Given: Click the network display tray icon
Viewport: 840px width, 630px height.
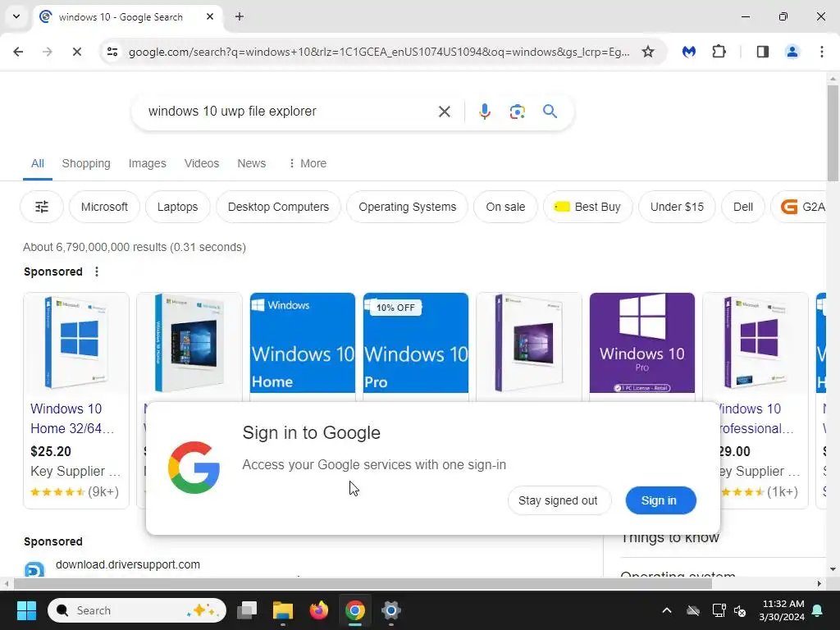Looking at the screenshot, I should (x=719, y=610).
